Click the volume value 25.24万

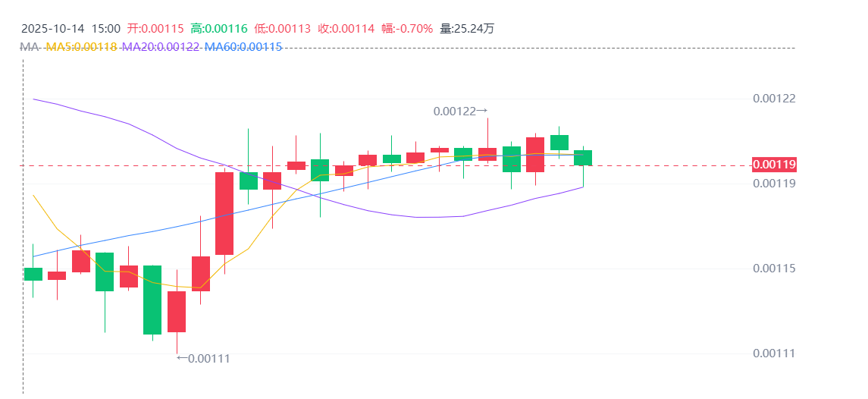[x=467, y=29]
